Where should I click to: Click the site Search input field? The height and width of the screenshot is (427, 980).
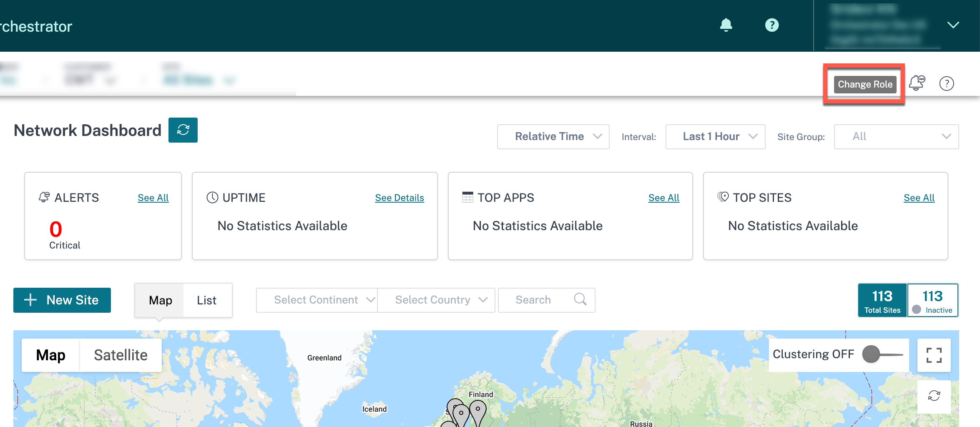pos(546,300)
